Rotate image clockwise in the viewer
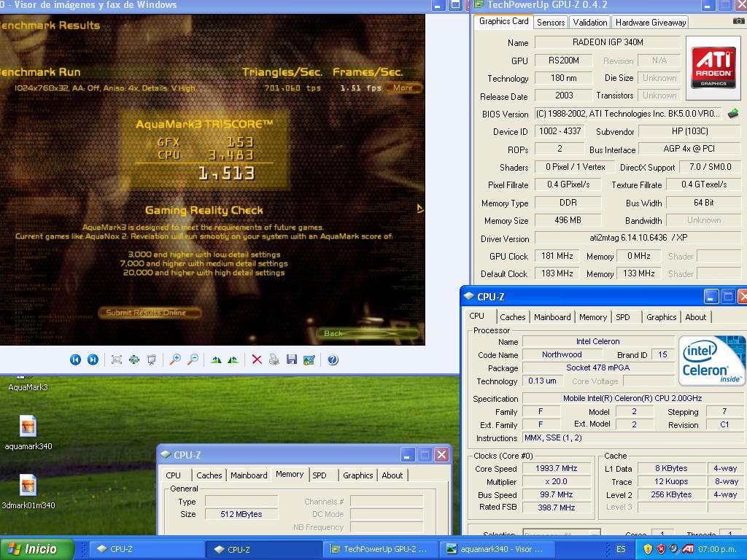747x560 pixels. point(216,360)
